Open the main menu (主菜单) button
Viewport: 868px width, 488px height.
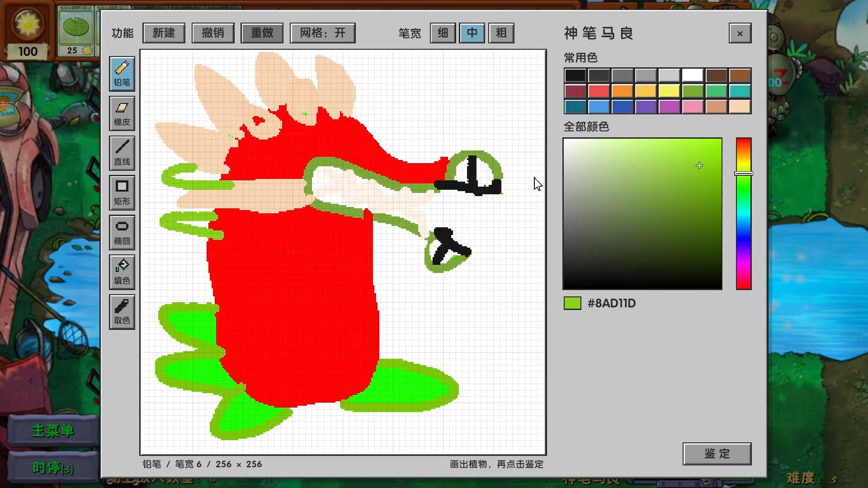click(53, 431)
